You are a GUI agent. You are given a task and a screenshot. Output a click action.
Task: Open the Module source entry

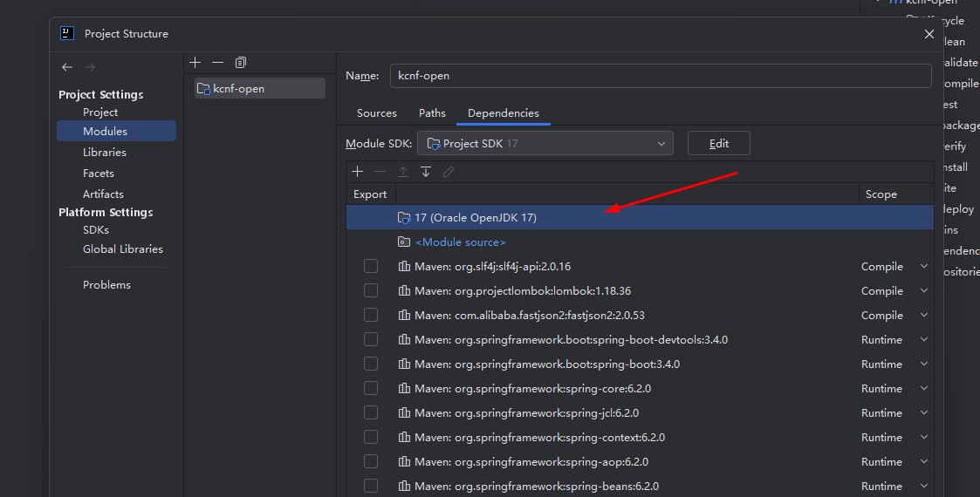click(x=460, y=242)
